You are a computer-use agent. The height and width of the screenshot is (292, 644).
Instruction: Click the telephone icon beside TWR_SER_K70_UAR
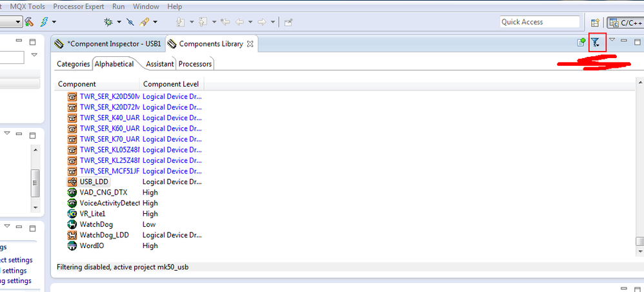coord(72,139)
